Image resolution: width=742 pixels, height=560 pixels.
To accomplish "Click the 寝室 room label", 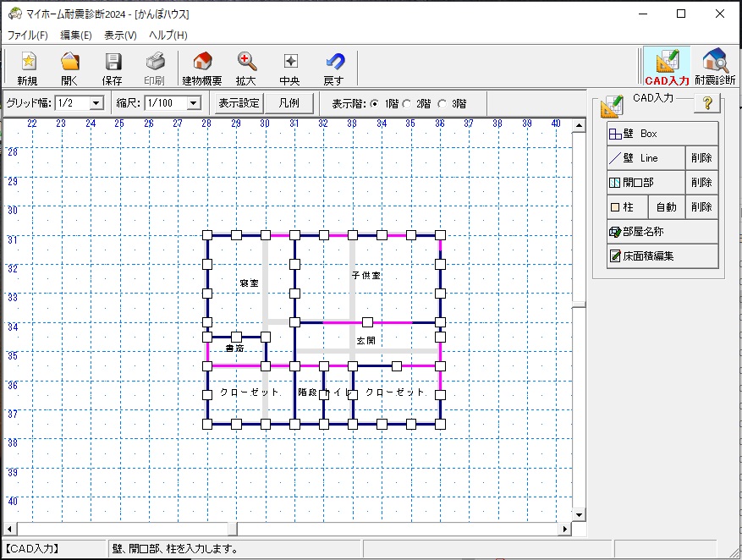I will (x=250, y=283).
